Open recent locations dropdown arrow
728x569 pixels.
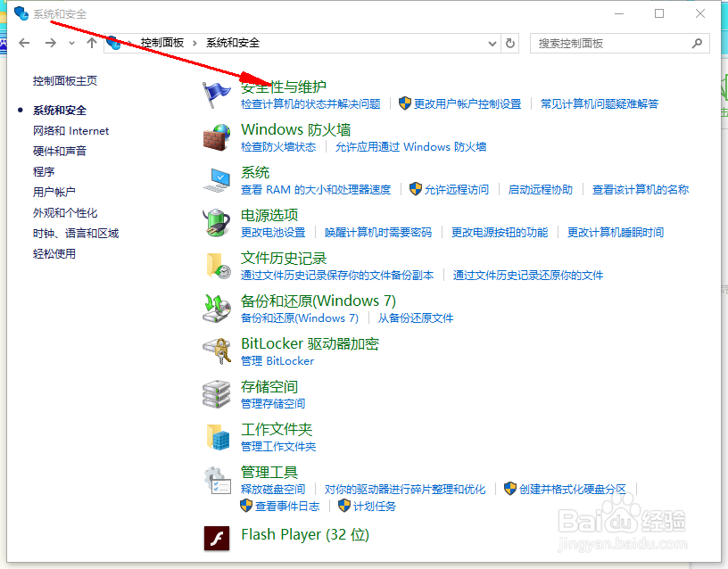click(x=71, y=43)
